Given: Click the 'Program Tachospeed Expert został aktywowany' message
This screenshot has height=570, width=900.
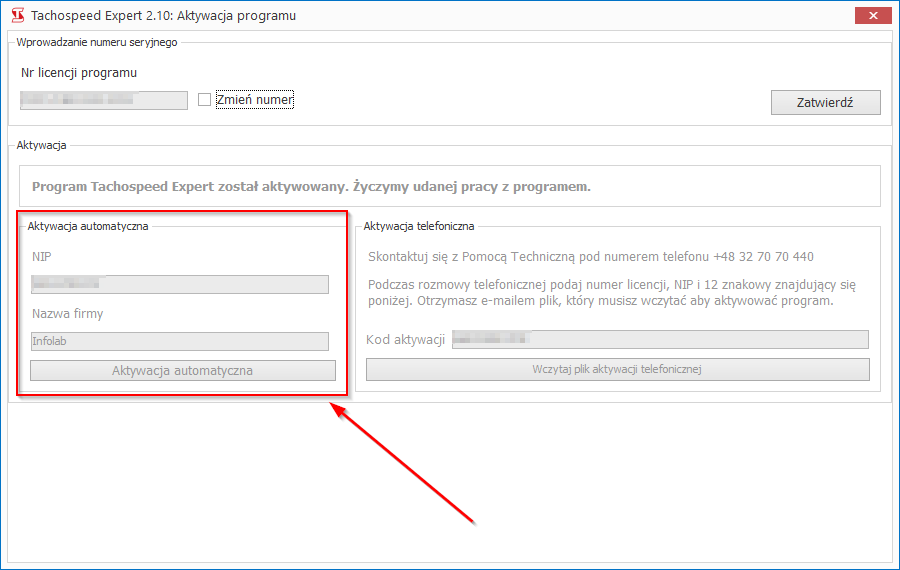Looking at the screenshot, I should click(311, 187).
